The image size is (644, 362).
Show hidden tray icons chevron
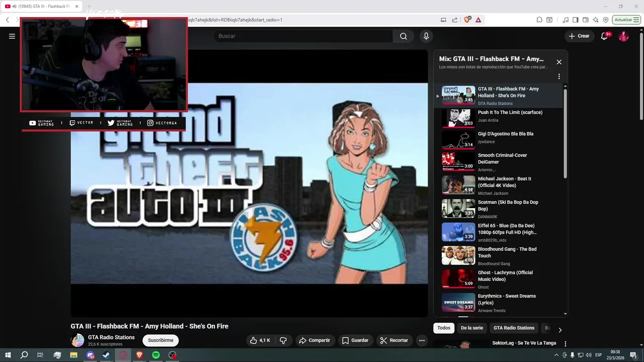click(x=556, y=355)
